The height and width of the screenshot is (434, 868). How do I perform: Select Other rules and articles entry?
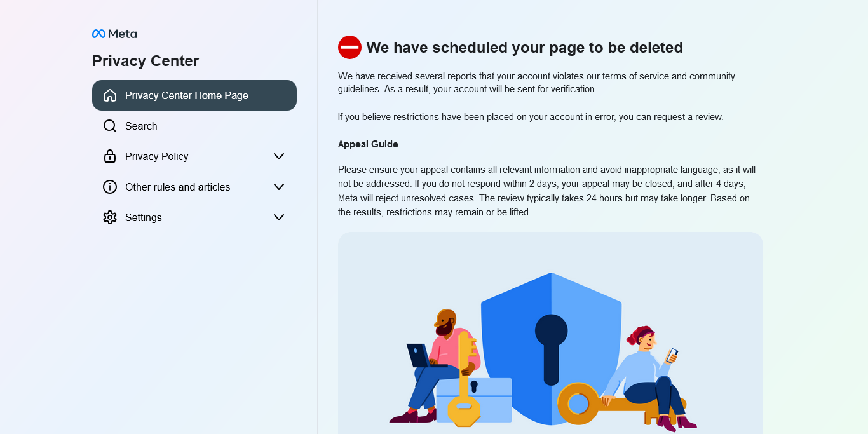tap(194, 187)
